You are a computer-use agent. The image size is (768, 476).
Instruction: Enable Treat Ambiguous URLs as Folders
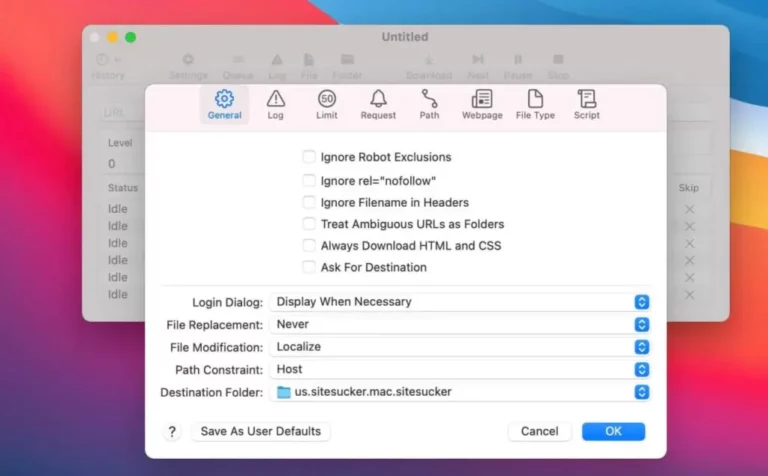point(309,223)
